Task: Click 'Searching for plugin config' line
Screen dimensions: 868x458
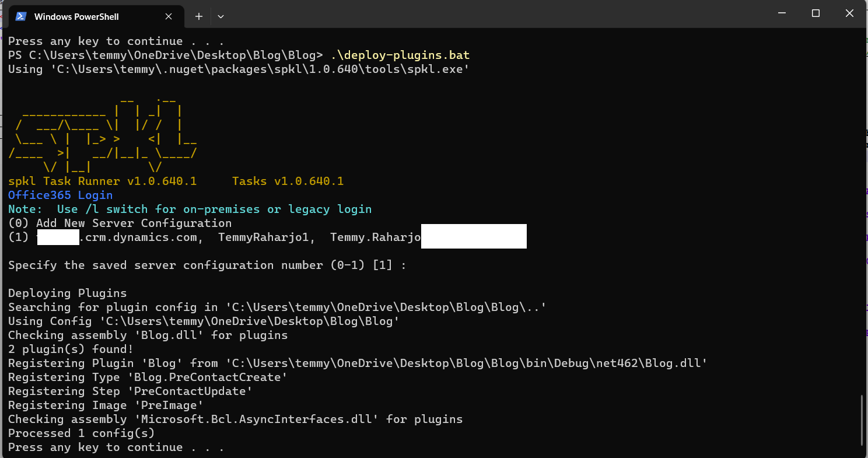Action: (277, 307)
